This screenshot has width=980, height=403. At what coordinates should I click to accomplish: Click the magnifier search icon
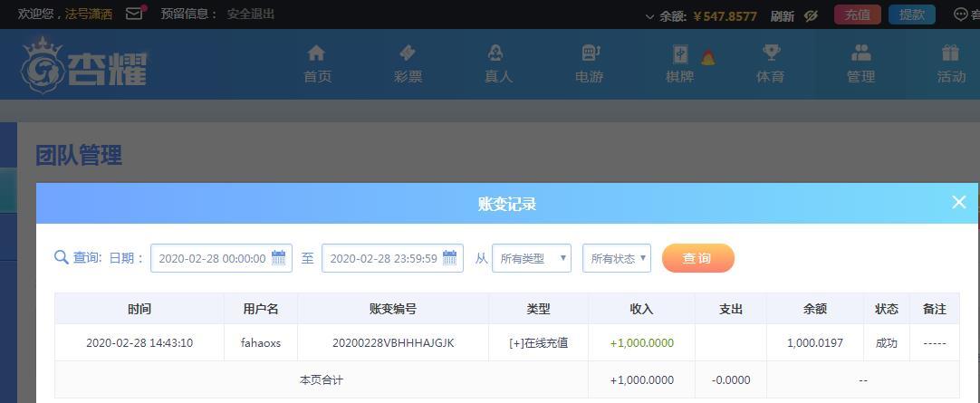[x=62, y=257]
